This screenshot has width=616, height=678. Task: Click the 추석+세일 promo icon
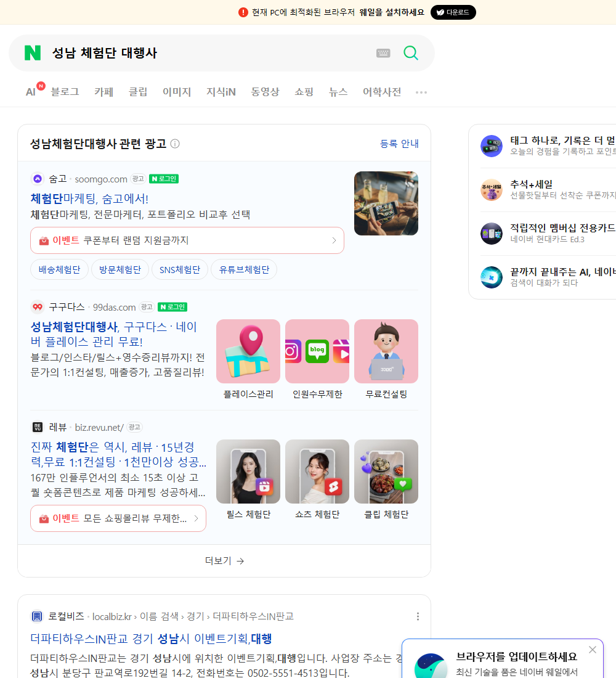[492, 190]
